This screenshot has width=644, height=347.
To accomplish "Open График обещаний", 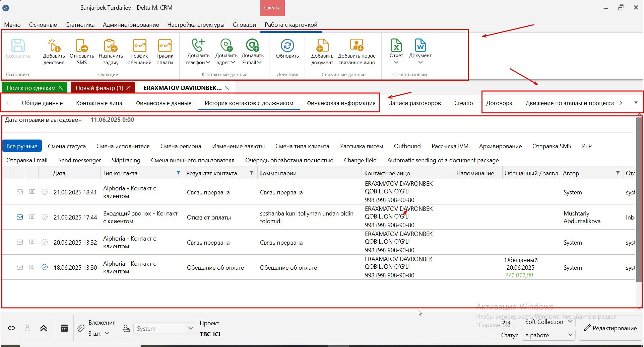I will coord(139,46).
